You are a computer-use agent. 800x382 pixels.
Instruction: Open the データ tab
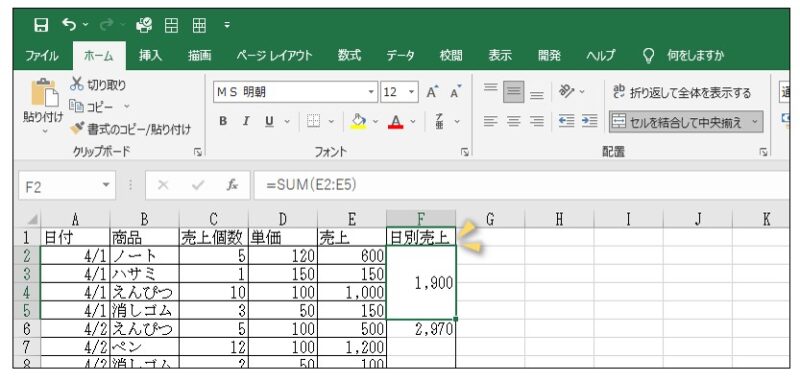pos(401,56)
